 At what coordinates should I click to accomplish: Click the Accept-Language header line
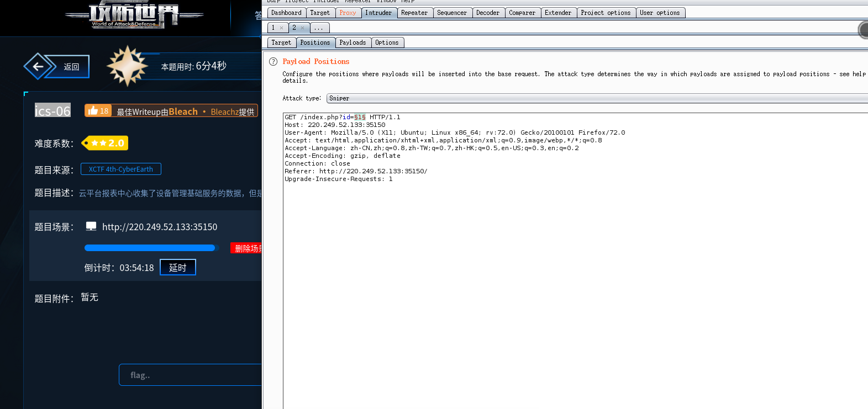pos(432,148)
